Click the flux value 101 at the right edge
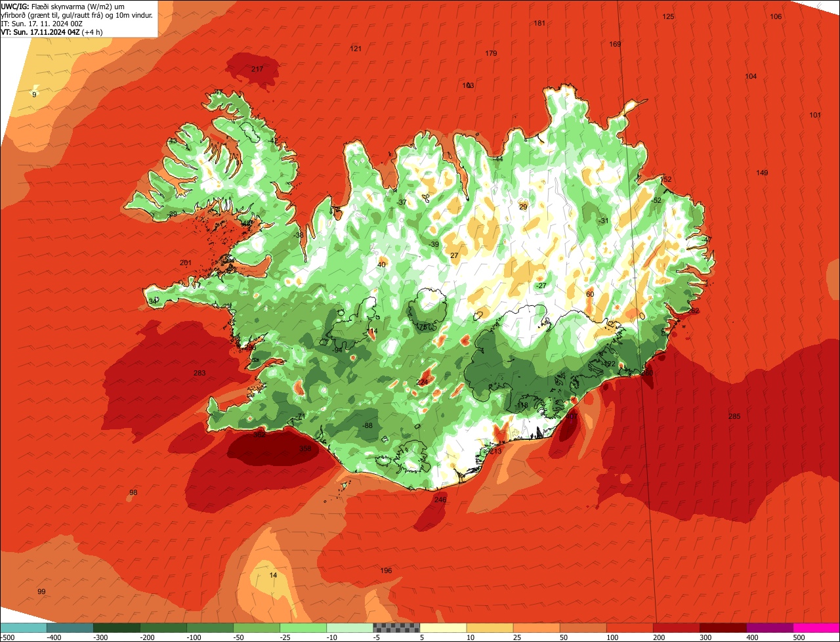 (x=815, y=115)
